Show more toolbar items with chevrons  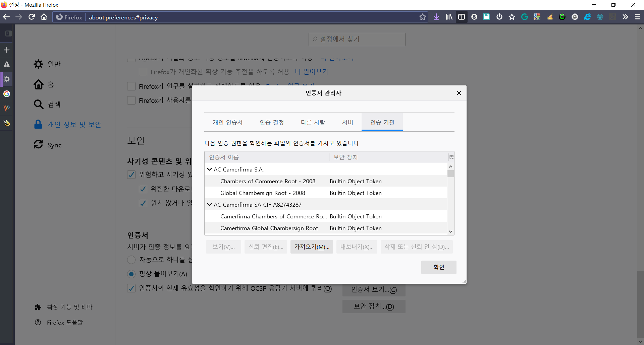625,17
